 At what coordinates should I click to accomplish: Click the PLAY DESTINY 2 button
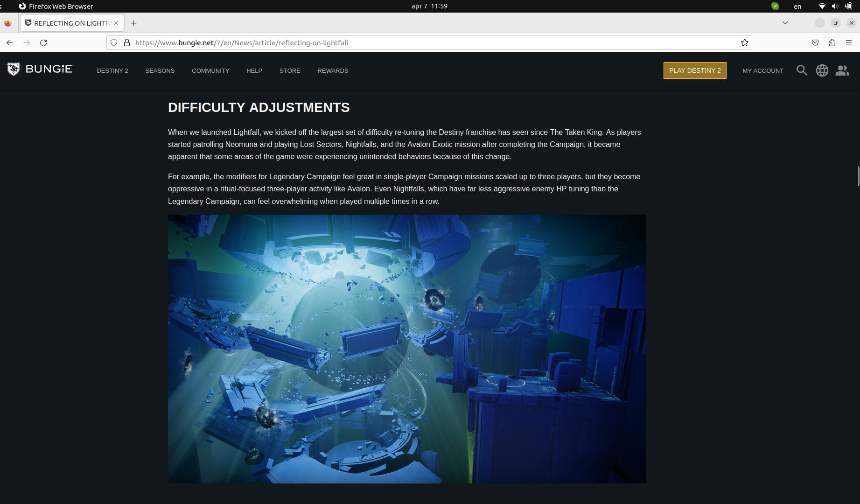(695, 70)
